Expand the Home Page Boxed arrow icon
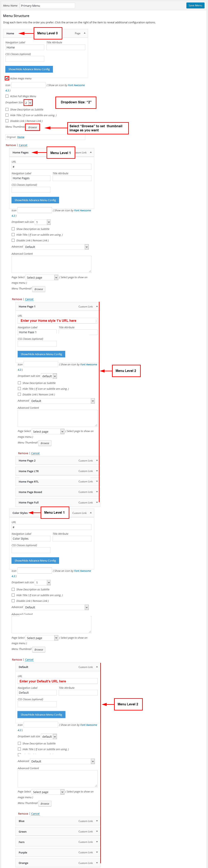This screenshot has height=868, width=208. [97, 492]
